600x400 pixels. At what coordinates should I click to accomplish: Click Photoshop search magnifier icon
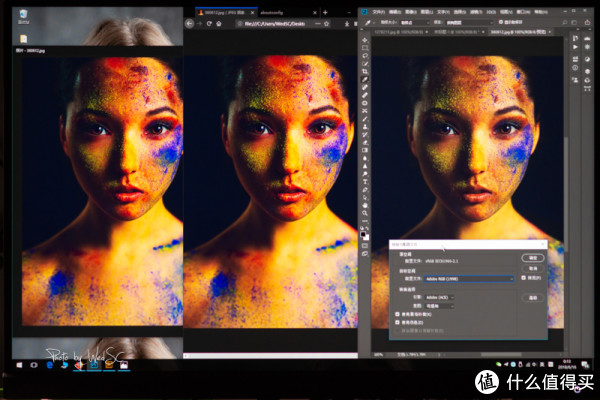pos(565,23)
